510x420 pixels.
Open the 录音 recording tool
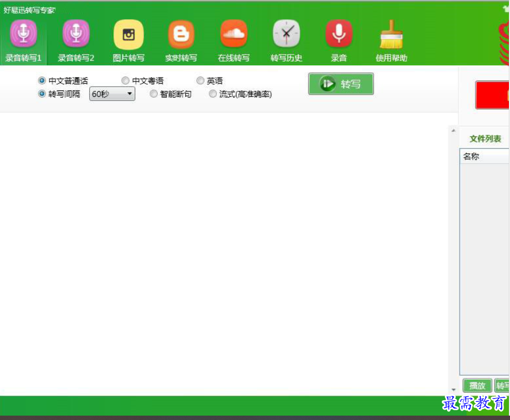pos(338,38)
